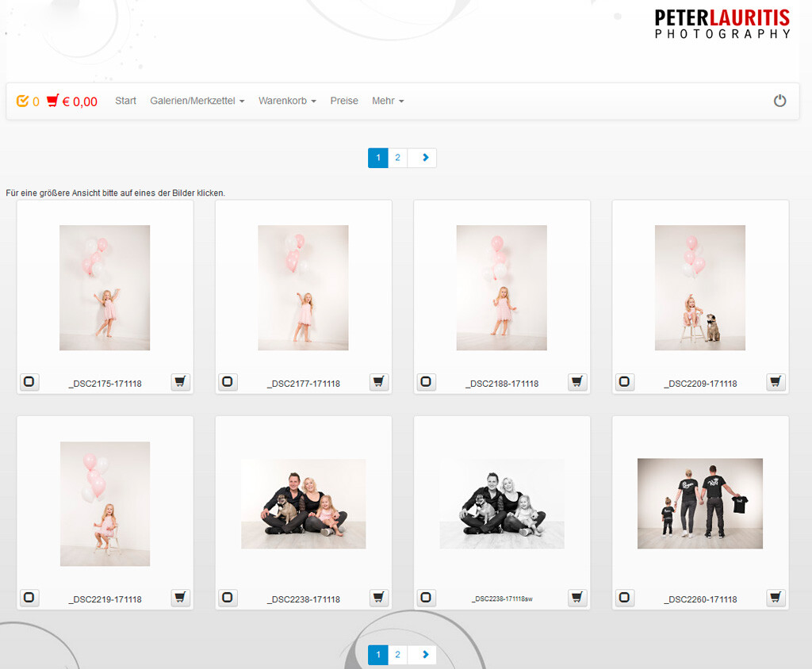Select page 1 in bottom pagination
This screenshot has height=669, width=812.
pos(378,655)
